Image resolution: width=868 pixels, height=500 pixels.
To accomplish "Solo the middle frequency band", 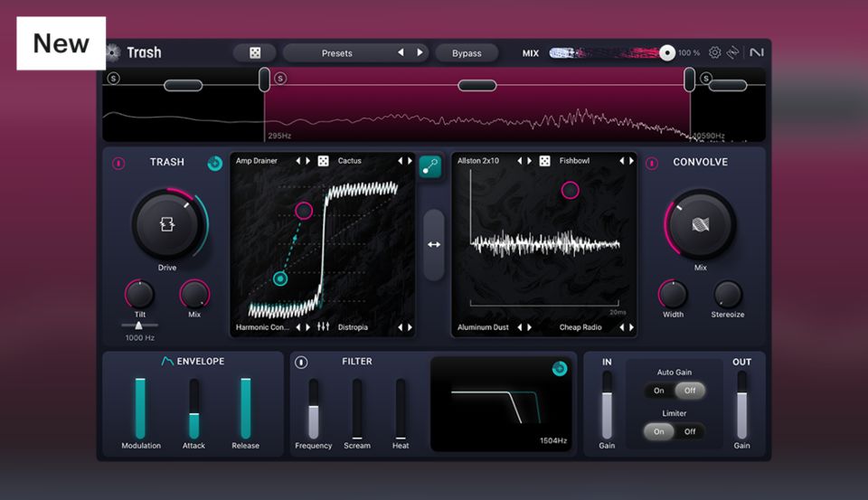I will [280, 79].
